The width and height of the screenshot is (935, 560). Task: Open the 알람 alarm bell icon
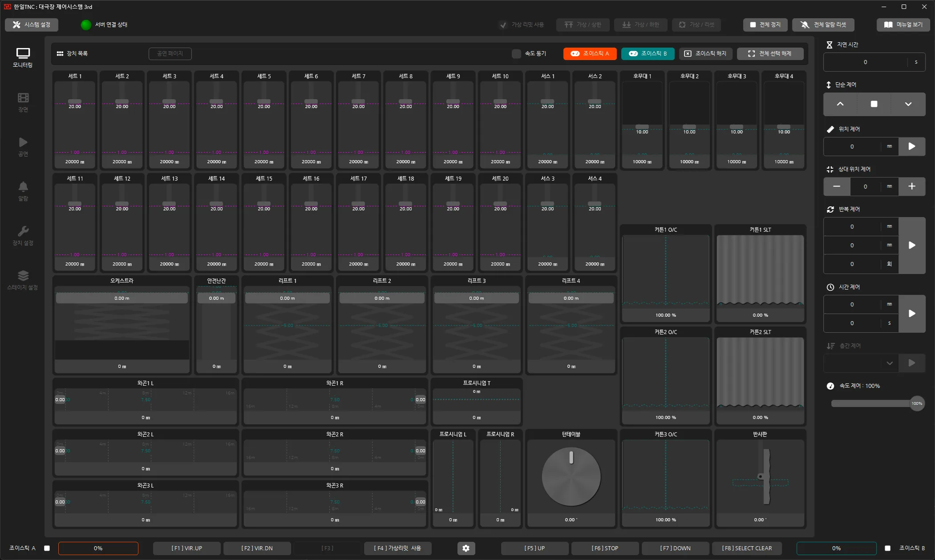pyautogui.click(x=23, y=186)
